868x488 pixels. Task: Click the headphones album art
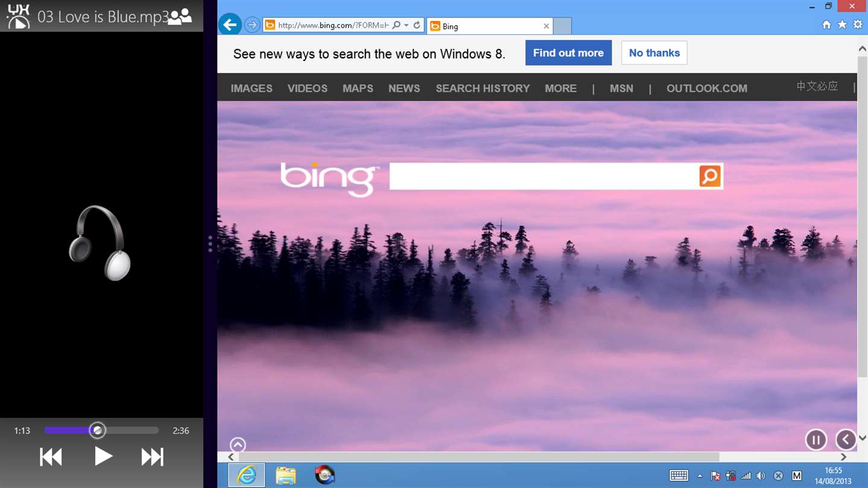point(100,243)
